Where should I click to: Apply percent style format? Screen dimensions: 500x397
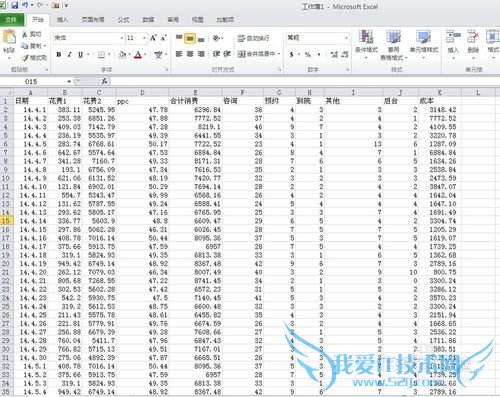(307, 54)
